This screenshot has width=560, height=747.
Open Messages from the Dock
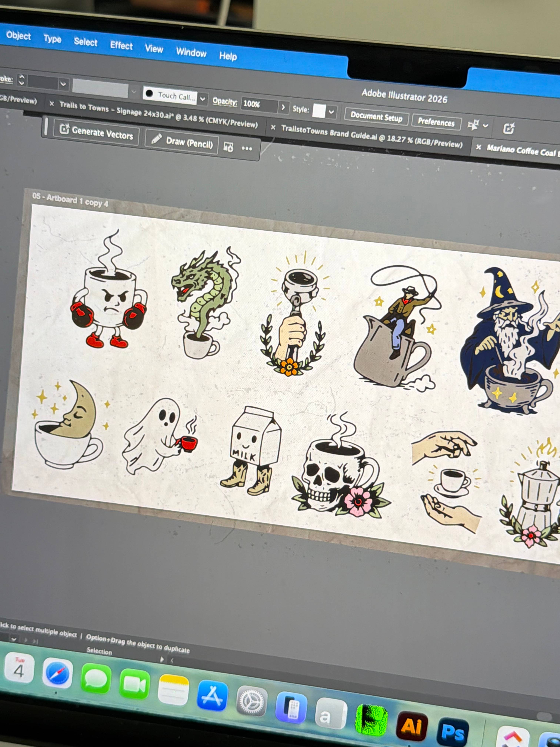[96, 678]
